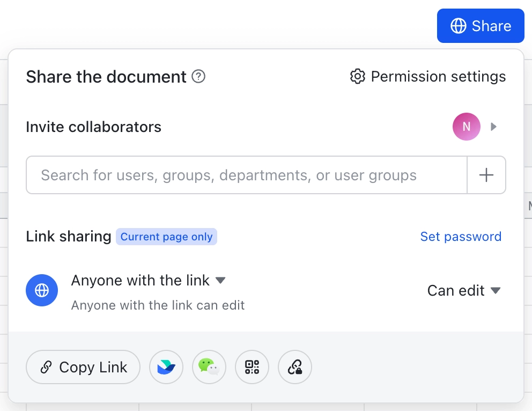Focus the search users and groups field
This screenshot has width=532, height=411.
(x=247, y=175)
